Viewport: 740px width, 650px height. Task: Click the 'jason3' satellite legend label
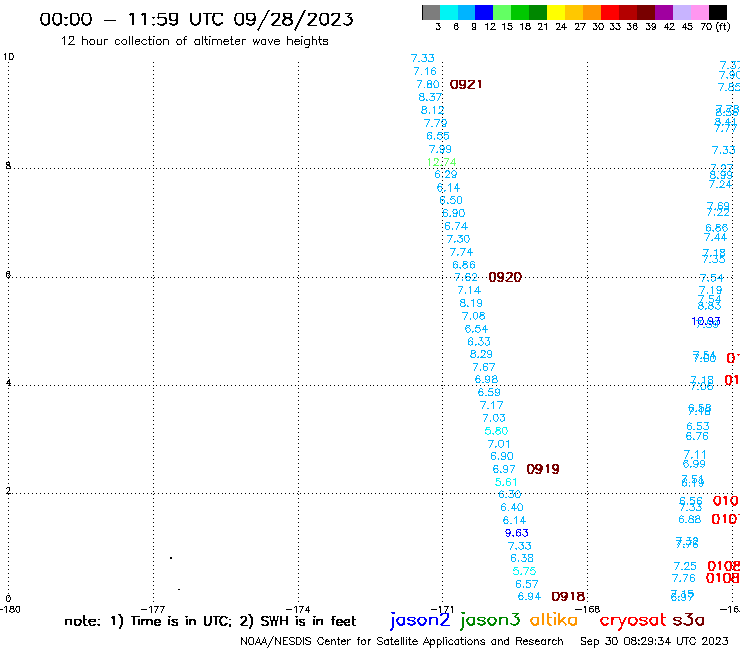(x=490, y=620)
